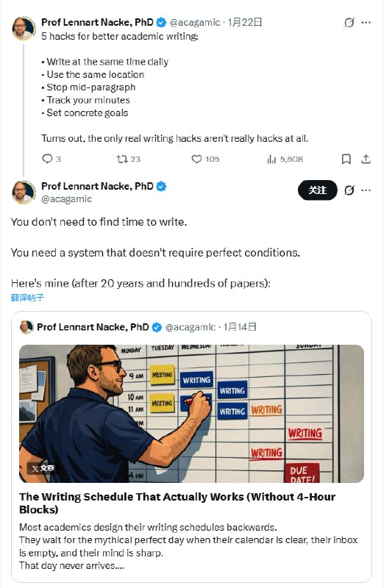Open the writing schedule article image
This screenshot has height=588, width=392.
191,414
